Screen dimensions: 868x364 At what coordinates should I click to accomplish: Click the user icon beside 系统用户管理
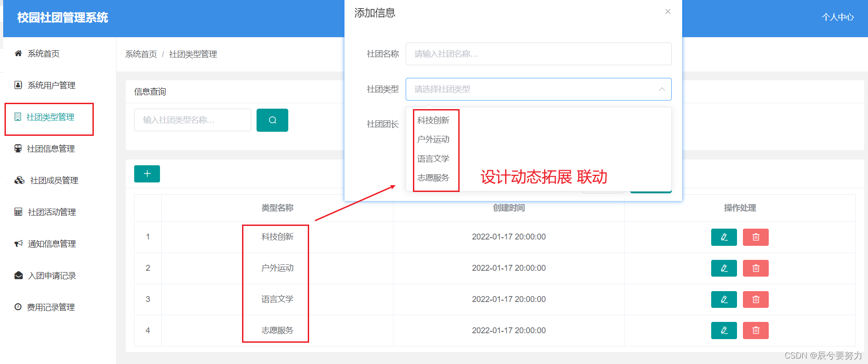click(18, 85)
